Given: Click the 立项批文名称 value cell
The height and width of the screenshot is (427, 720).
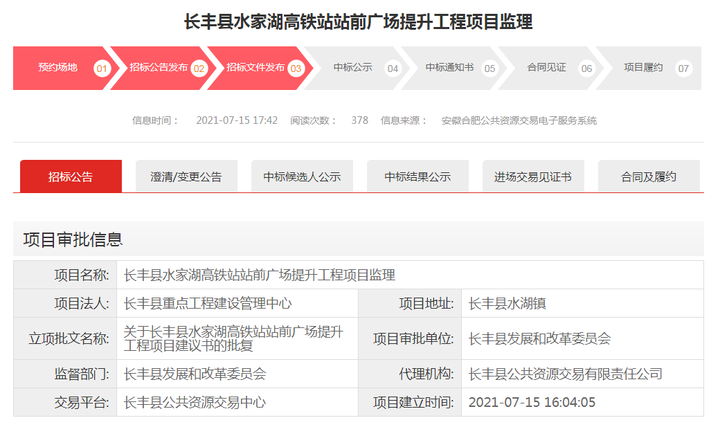Looking at the screenshot, I should pyautogui.click(x=237, y=338).
